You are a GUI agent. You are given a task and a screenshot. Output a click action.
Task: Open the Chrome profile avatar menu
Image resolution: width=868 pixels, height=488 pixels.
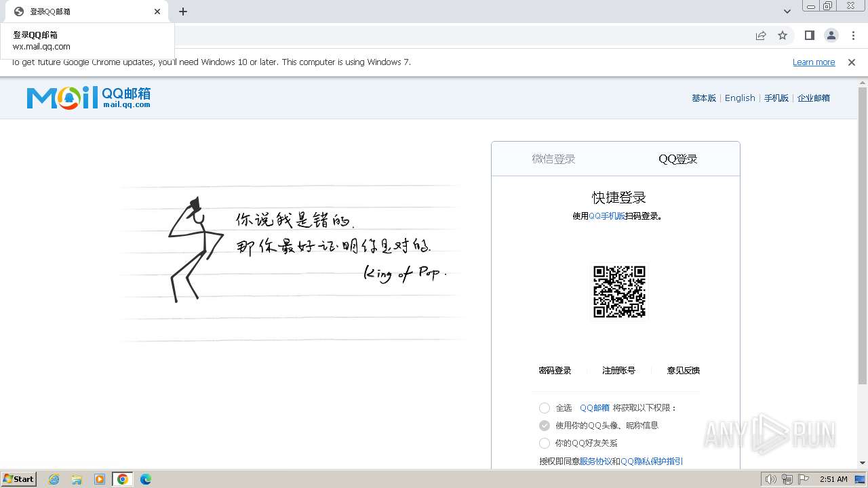[831, 35]
